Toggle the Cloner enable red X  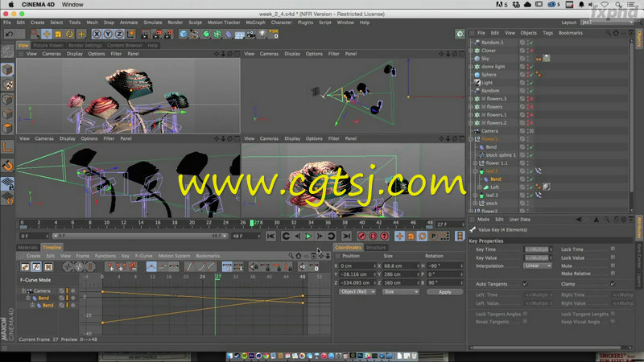[532, 51]
